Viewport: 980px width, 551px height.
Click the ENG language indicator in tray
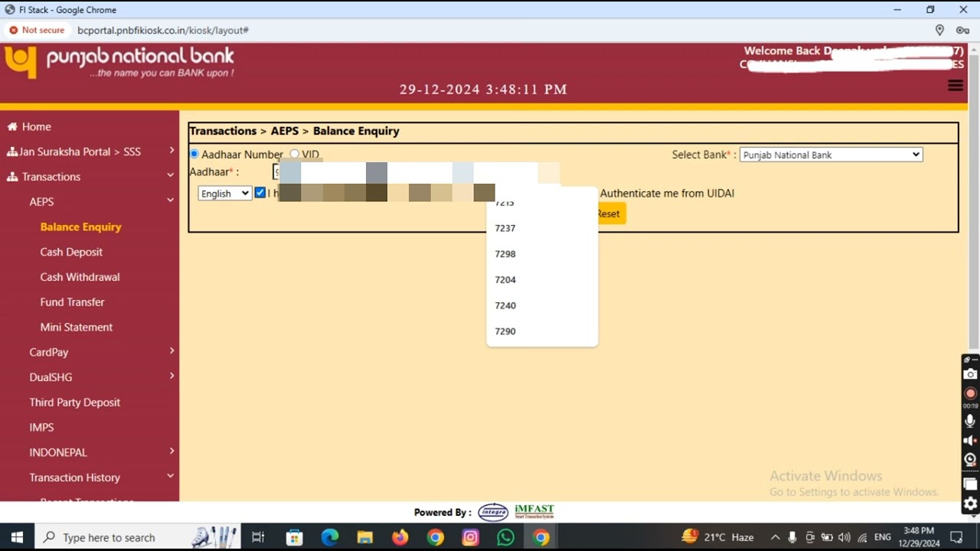click(882, 537)
